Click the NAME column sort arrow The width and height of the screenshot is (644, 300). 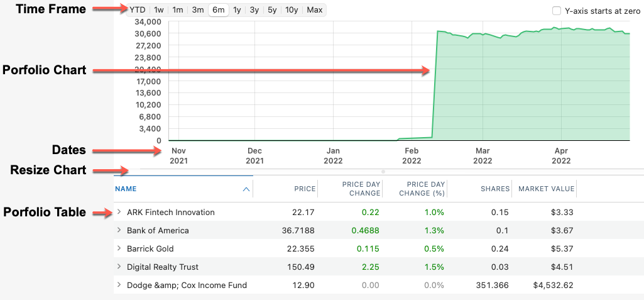pos(246,189)
